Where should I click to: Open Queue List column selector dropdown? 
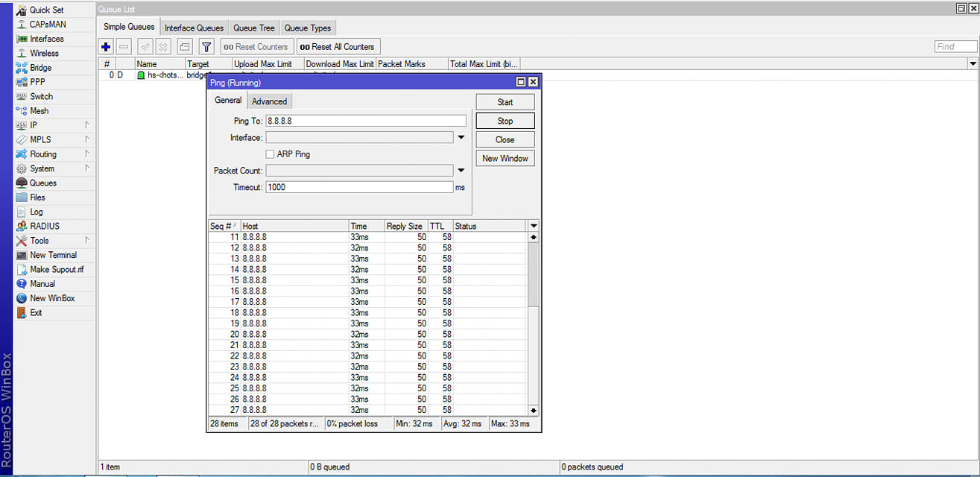point(973,64)
